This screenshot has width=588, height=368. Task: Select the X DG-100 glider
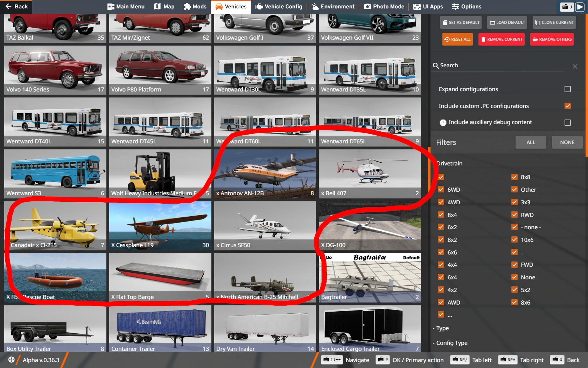click(370, 226)
